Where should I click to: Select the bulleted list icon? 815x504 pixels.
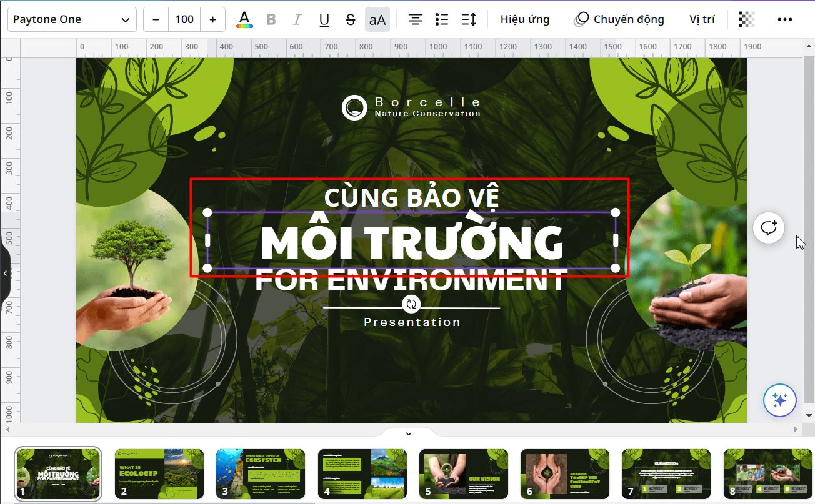coord(442,19)
